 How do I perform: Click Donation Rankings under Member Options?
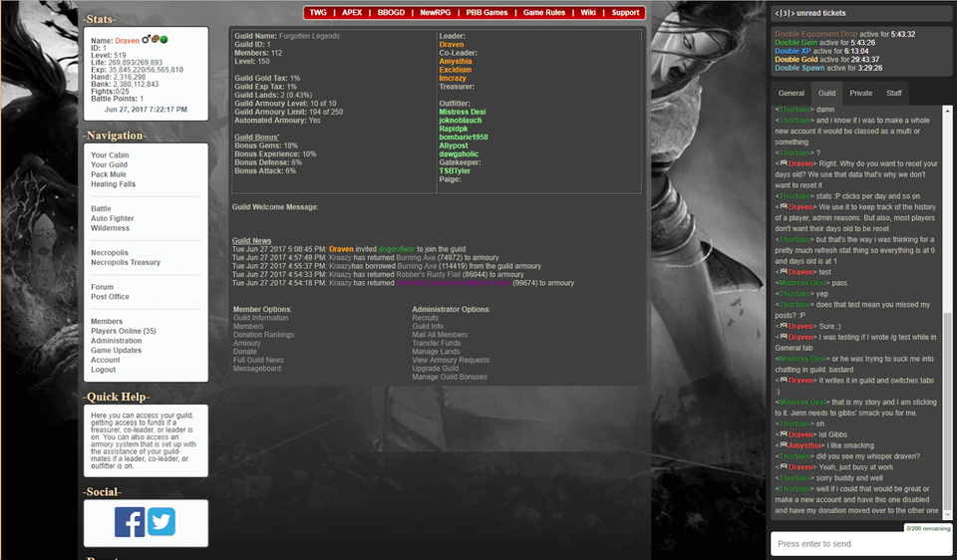pyautogui.click(x=264, y=335)
